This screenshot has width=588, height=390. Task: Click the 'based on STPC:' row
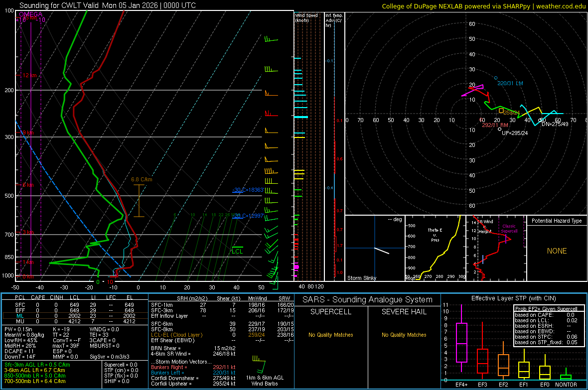click(546, 337)
